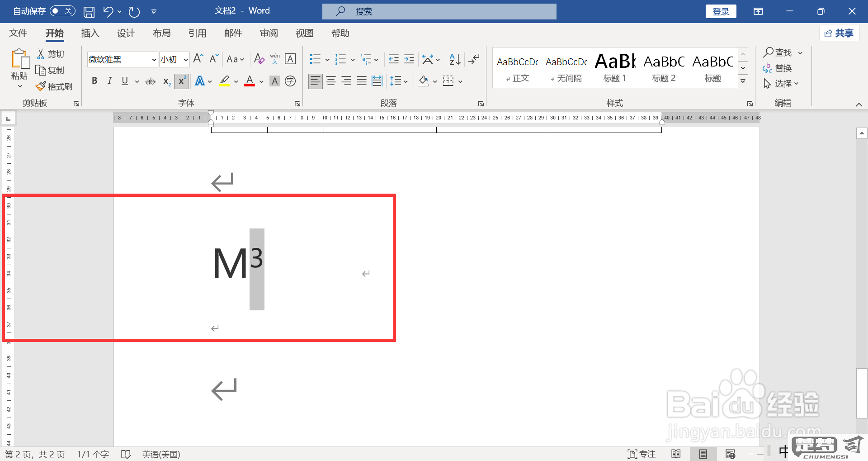Click Find (查找) button

tap(778, 52)
